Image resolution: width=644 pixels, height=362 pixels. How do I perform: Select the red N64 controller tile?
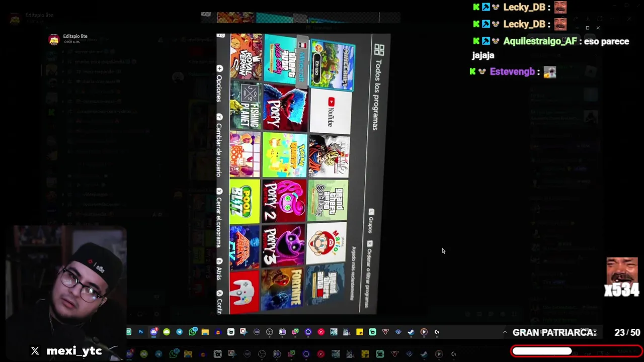point(244,292)
